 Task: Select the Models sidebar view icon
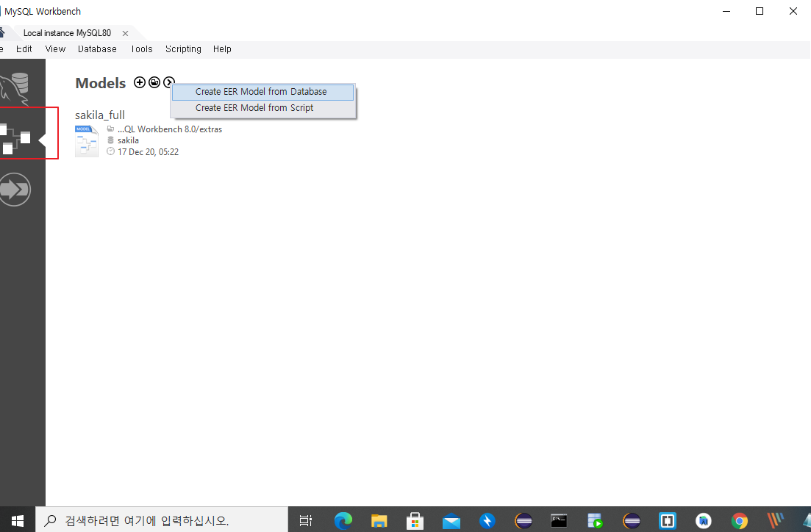15,138
